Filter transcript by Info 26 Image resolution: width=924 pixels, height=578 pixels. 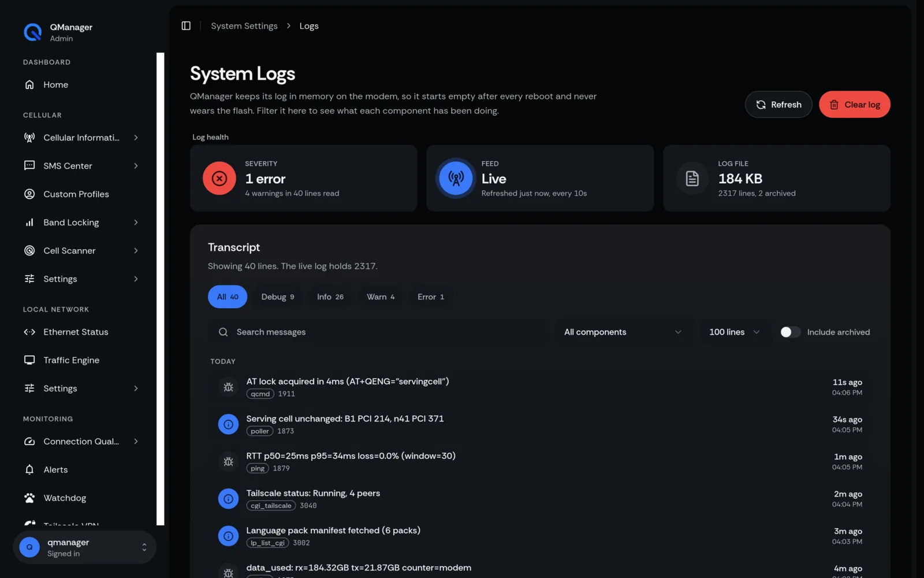(330, 297)
